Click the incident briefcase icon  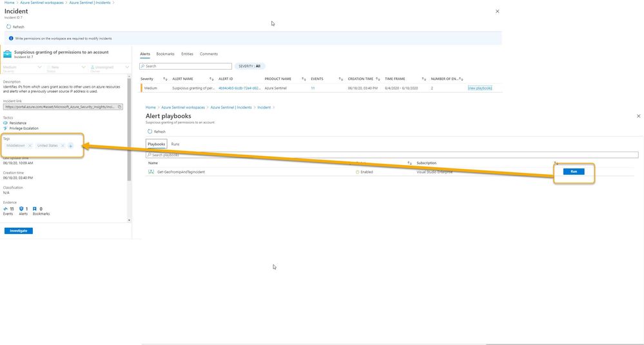[7, 54]
